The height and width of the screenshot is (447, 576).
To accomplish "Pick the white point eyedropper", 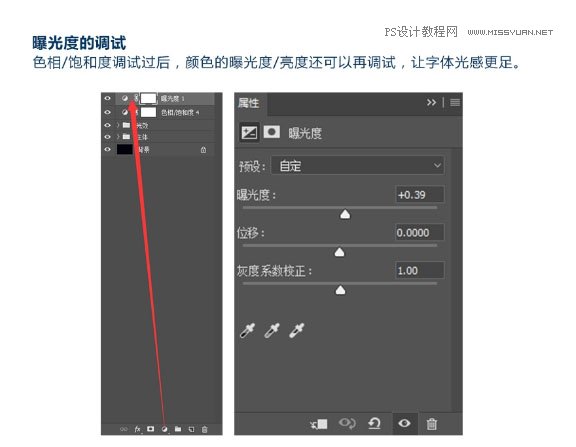I will point(296,331).
